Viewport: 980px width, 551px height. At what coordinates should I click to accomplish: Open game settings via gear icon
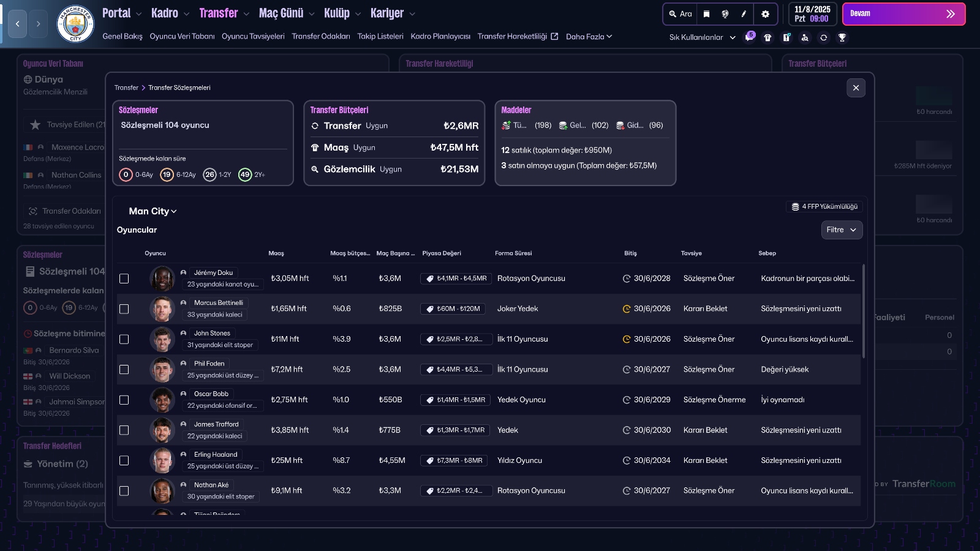coord(765,13)
